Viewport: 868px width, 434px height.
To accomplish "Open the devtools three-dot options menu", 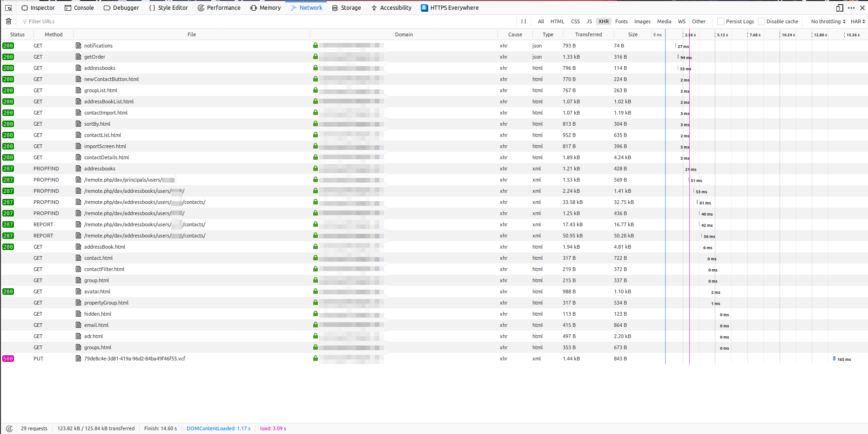I will point(851,8).
